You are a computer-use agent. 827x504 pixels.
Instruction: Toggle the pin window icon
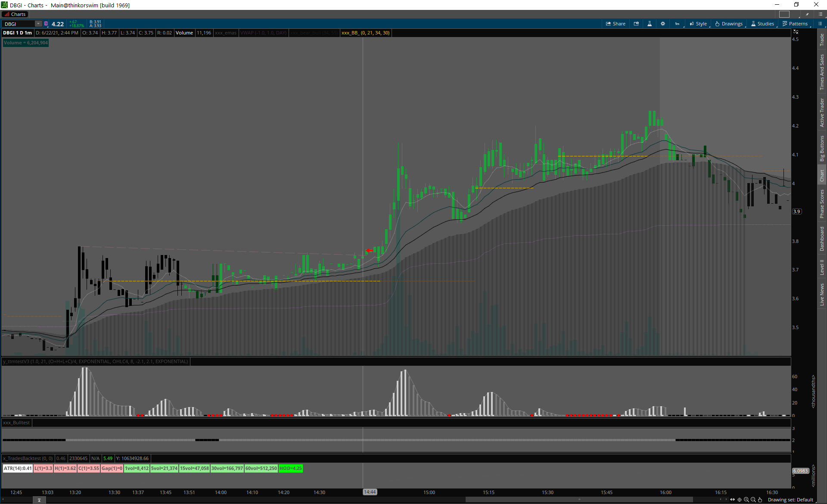tap(807, 14)
